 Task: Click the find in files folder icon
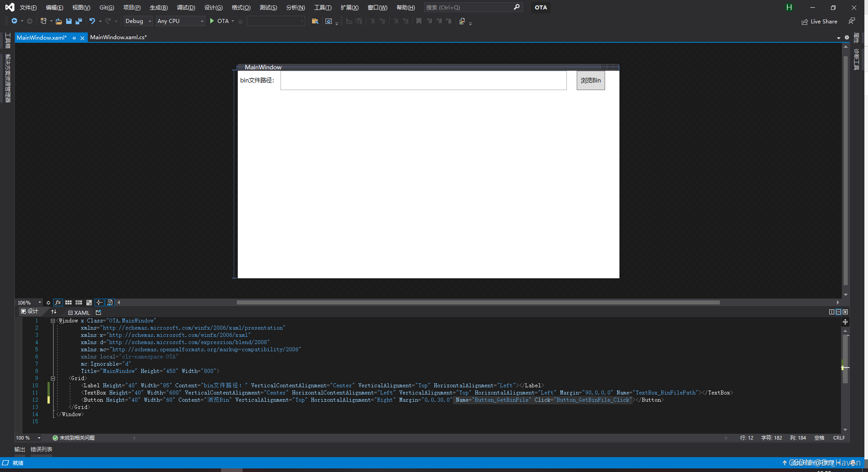point(315,21)
